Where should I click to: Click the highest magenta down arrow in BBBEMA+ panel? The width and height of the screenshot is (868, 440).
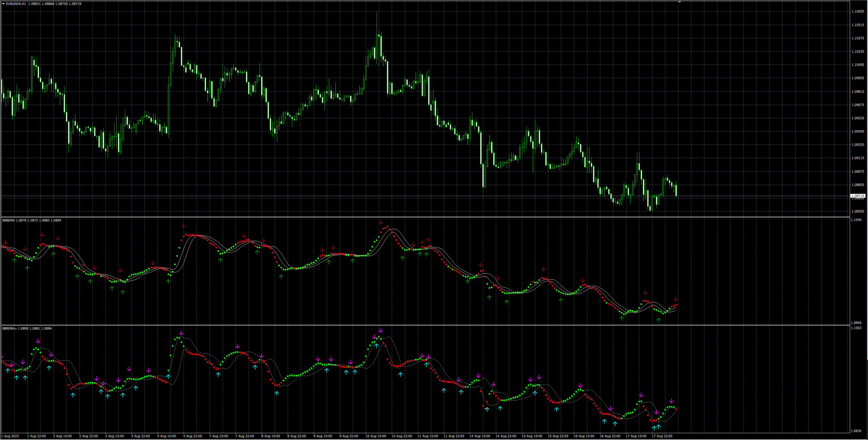pyautogui.click(x=381, y=330)
